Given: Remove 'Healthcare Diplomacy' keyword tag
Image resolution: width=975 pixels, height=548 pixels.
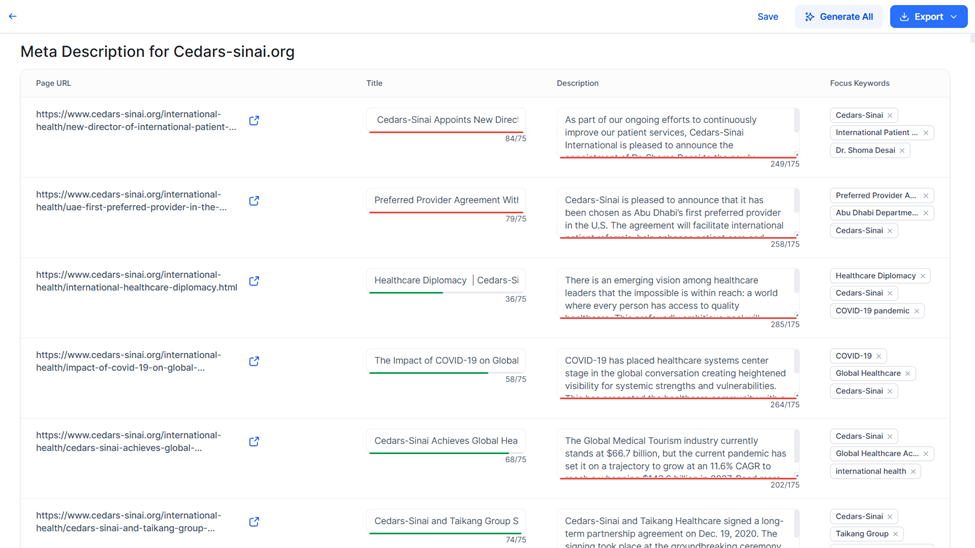Looking at the screenshot, I should point(923,276).
